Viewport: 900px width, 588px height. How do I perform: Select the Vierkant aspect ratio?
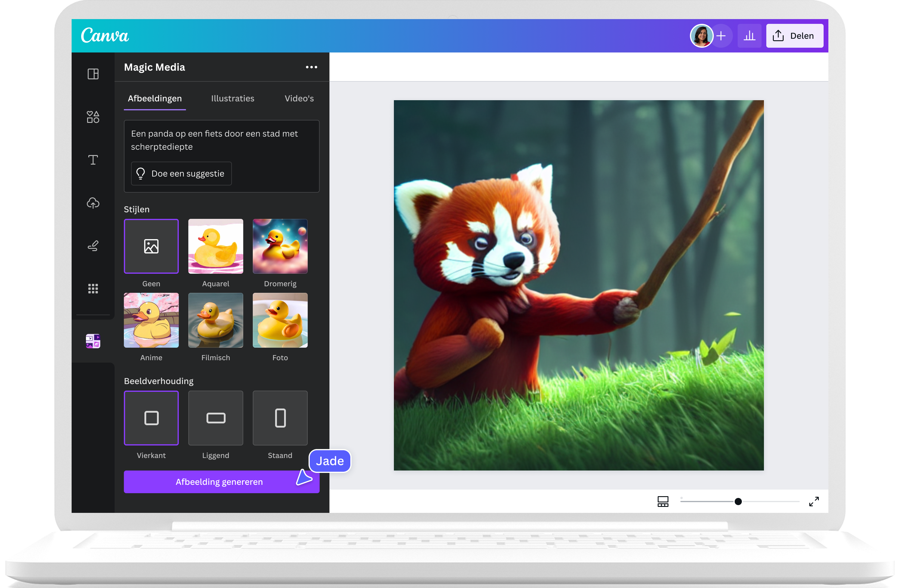click(x=151, y=418)
